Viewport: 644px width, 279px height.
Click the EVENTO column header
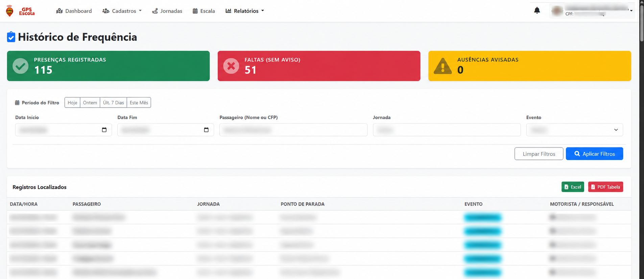(473, 204)
